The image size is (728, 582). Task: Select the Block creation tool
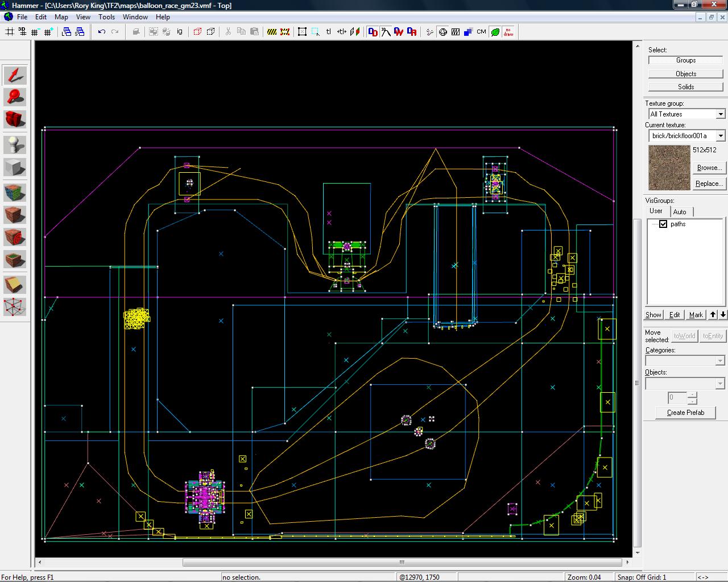click(15, 167)
